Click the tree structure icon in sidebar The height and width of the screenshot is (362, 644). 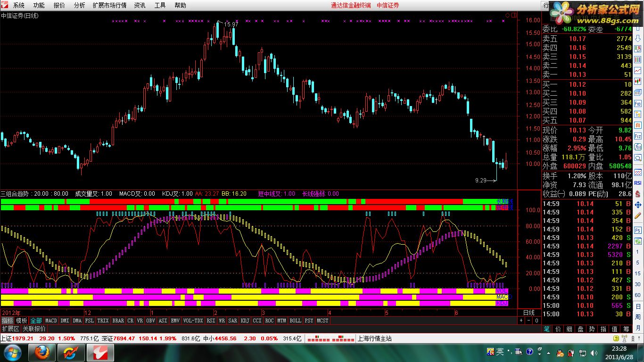638,114
